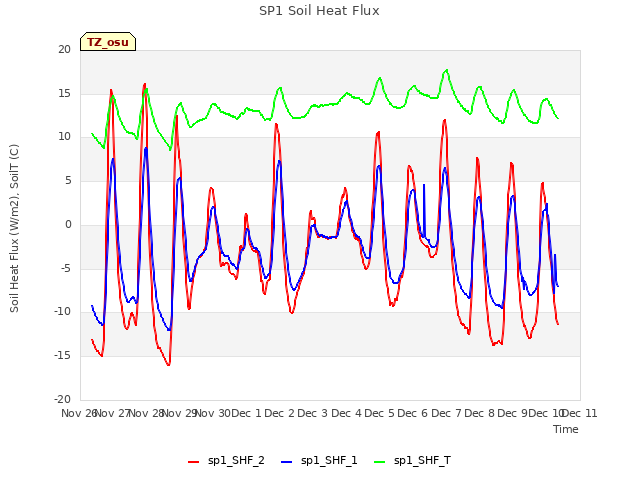Click the 0 y-axis tick label
This screenshot has height=480, width=640.
tap(68, 224)
